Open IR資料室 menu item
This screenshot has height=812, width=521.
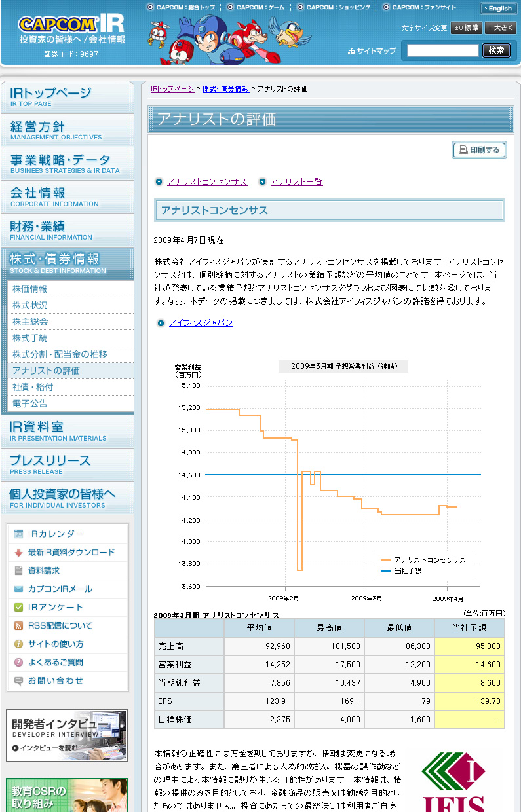[x=68, y=431]
